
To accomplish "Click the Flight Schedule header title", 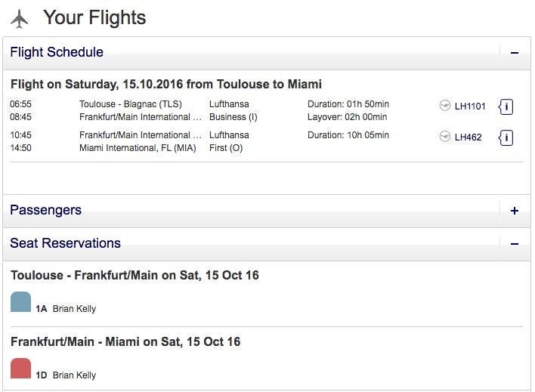I will [57, 52].
